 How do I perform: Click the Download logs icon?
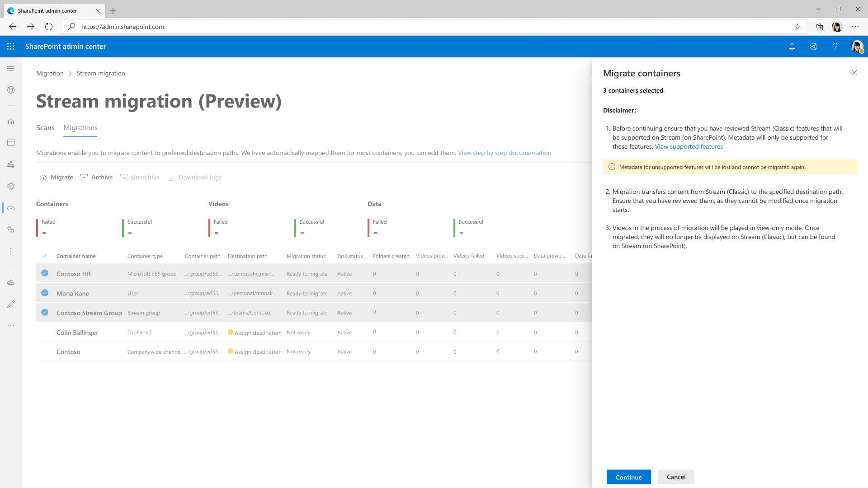[171, 177]
